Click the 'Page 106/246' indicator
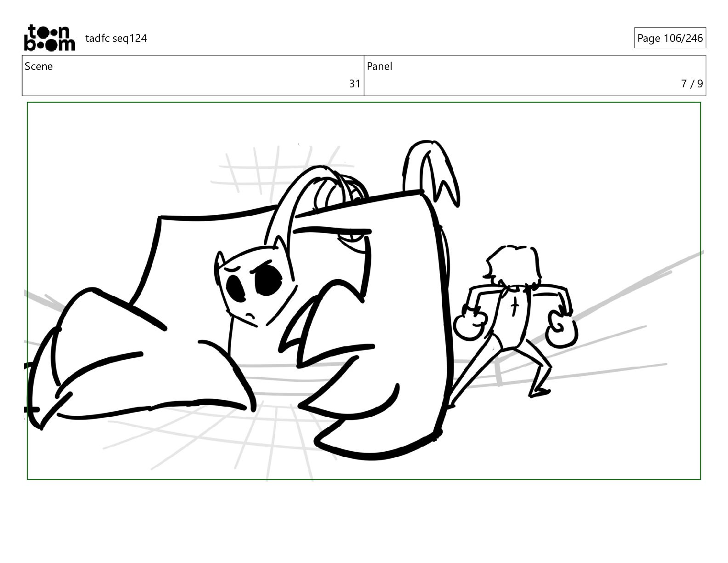This screenshot has height=563, width=728. (670, 38)
